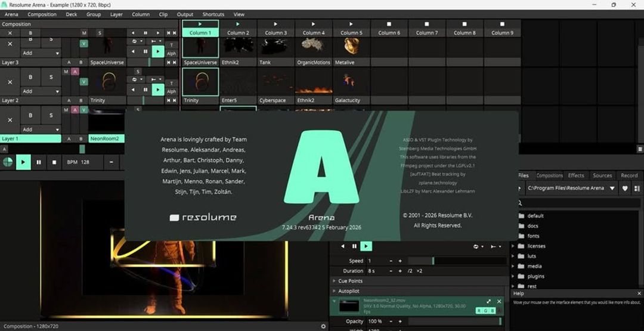The width and height of the screenshot is (644, 331).
Task: Remove NeonRoom2_32.mov source with X
Action: (499, 301)
